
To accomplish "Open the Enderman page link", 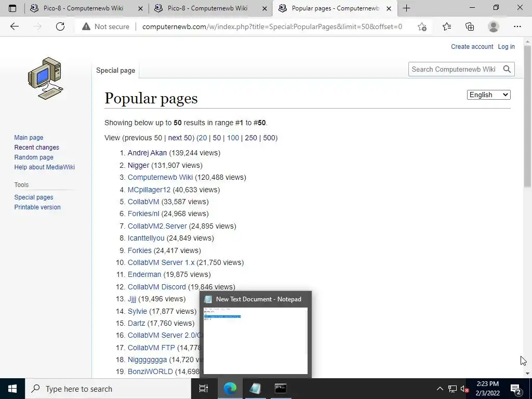I will (144, 274).
